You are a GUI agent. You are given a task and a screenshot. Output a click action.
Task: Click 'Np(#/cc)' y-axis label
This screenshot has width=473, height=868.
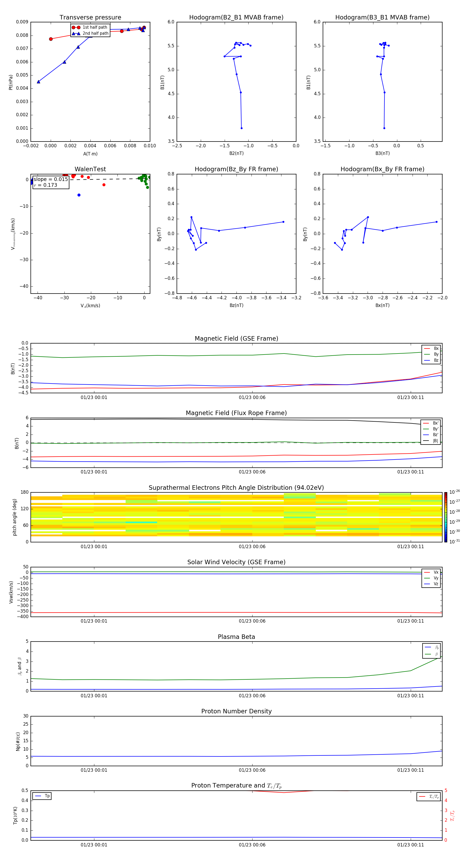(18, 741)
